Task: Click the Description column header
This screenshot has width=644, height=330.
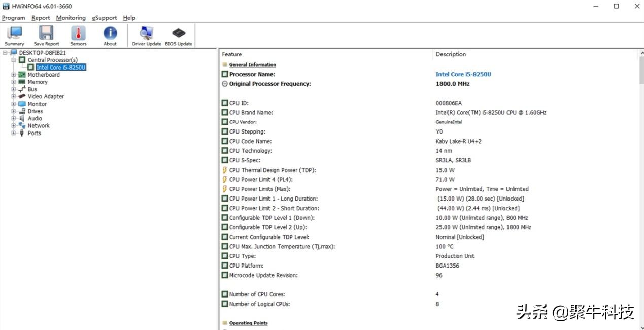Action: tap(450, 54)
